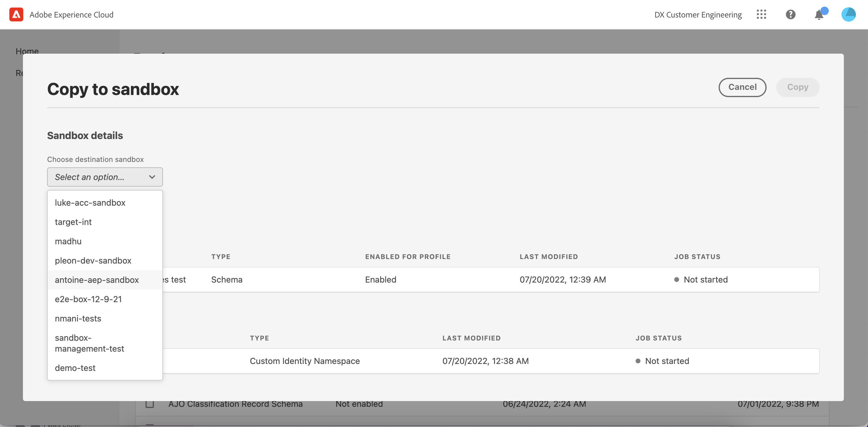Viewport: 868px width, 427px height.
Task: Click the Copy button
Action: coord(797,87)
